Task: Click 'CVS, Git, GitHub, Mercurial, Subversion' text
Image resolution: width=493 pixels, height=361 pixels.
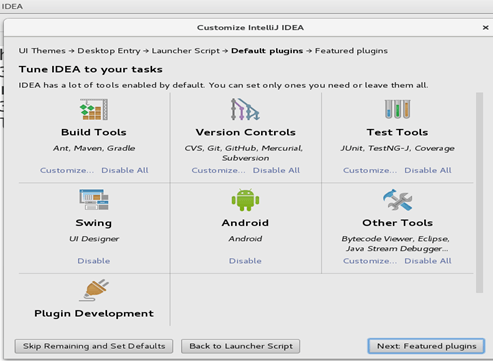Action: click(x=244, y=153)
